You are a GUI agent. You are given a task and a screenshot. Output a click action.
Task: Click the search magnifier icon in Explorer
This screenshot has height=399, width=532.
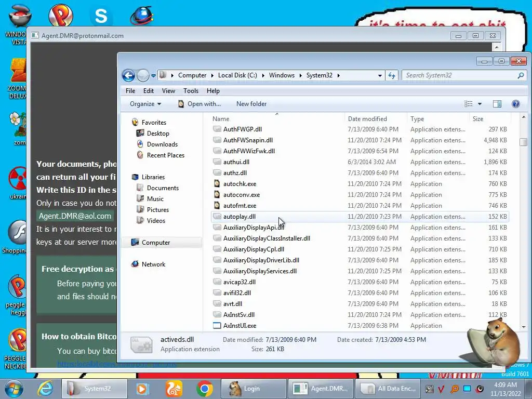click(x=521, y=75)
